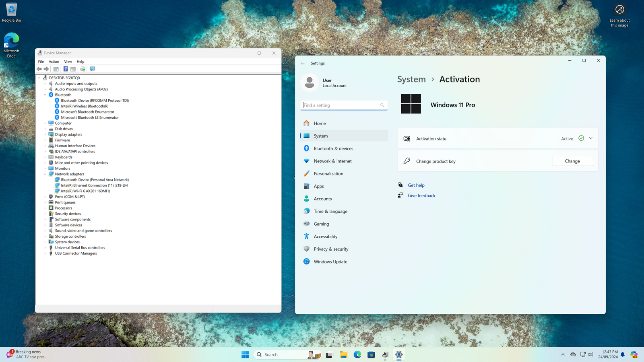The width and height of the screenshot is (644, 362).
Task: Expand the Display adapters node
Action: [x=45, y=135]
